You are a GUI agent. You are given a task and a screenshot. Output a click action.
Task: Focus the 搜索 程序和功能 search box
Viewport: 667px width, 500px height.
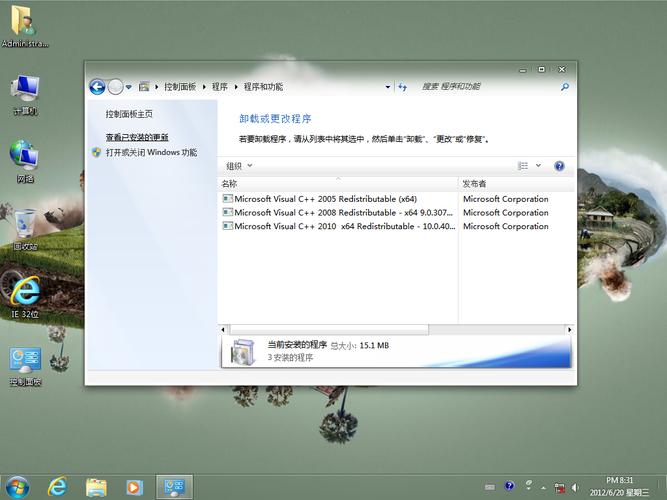click(x=487, y=87)
